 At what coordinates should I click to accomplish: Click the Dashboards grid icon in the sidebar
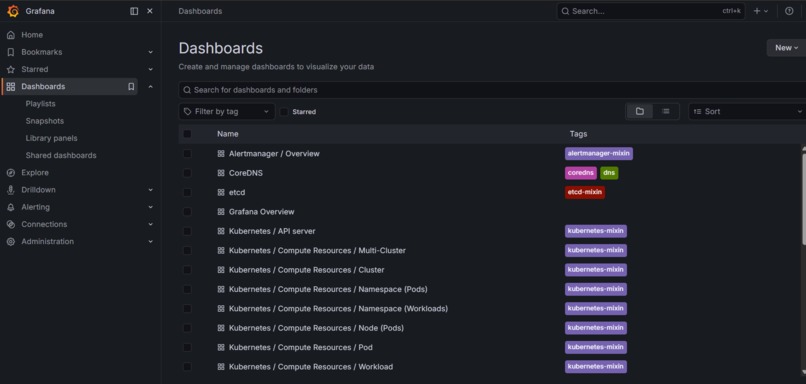coord(11,87)
